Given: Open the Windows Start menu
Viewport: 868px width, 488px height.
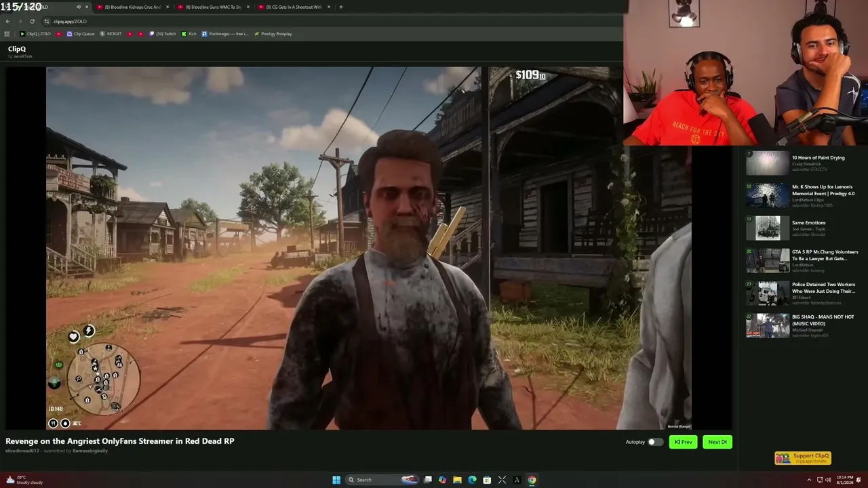Looking at the screenshot, I should [336, 480].
